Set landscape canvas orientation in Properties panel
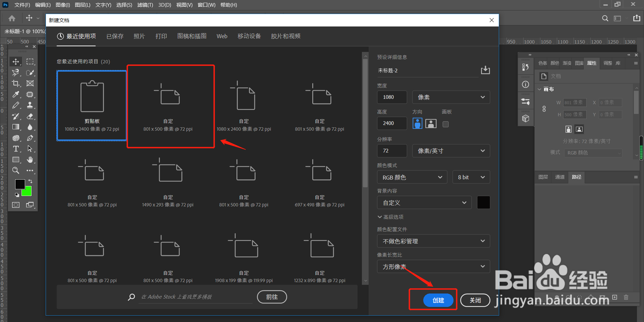This screenshot has width=644, height=322. tap(579, 129)
